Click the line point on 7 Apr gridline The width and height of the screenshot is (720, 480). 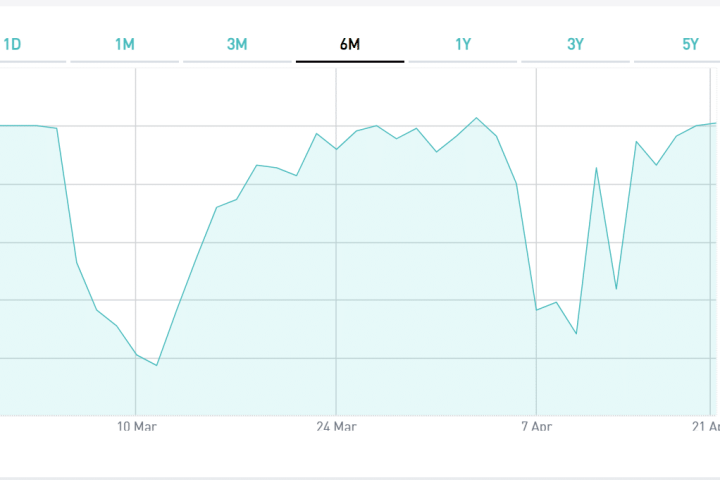tap(537, 310)
